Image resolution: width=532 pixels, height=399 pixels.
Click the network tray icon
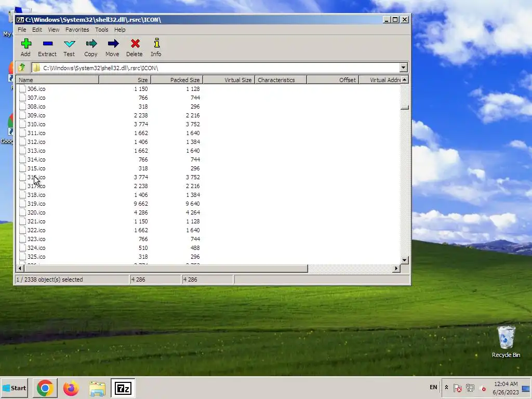[470, 388]
